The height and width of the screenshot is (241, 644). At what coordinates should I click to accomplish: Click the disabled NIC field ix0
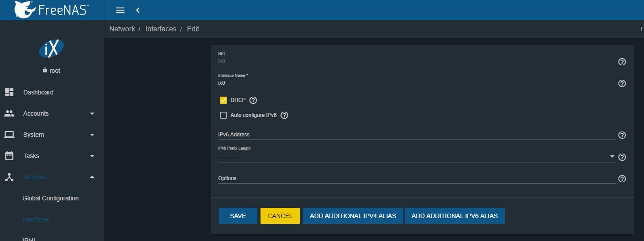417,61
